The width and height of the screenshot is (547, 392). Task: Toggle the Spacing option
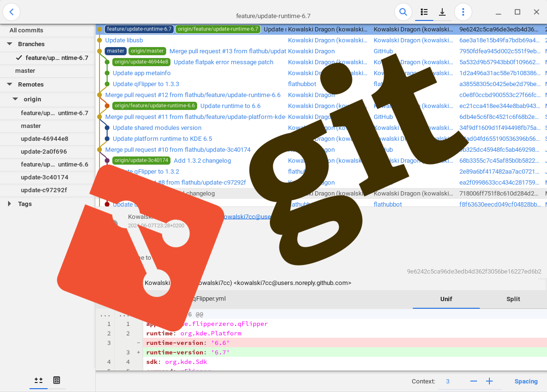(526, 382)
